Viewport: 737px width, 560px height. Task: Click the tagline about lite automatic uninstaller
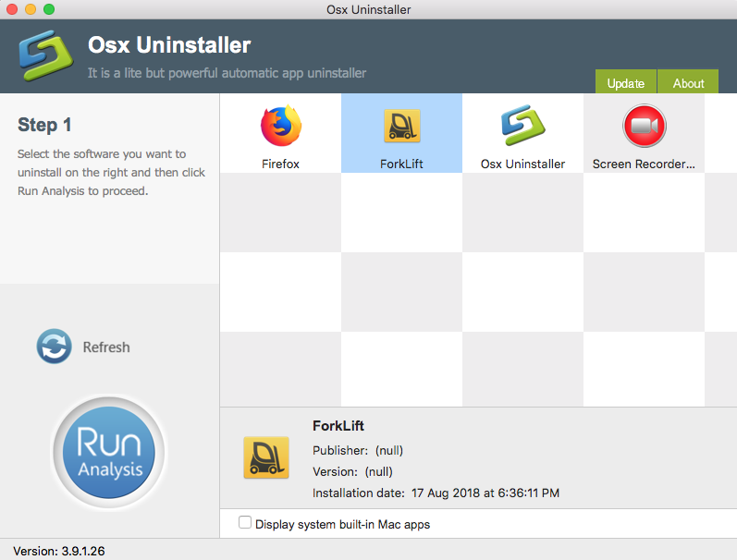pyautogui.click(x=227, y=73)
